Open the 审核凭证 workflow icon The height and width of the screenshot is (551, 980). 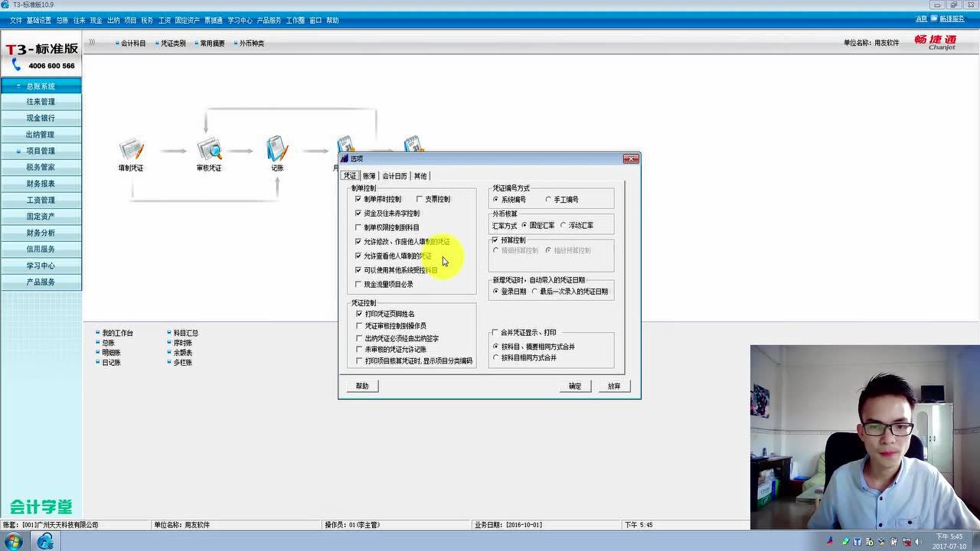(209, 149)
